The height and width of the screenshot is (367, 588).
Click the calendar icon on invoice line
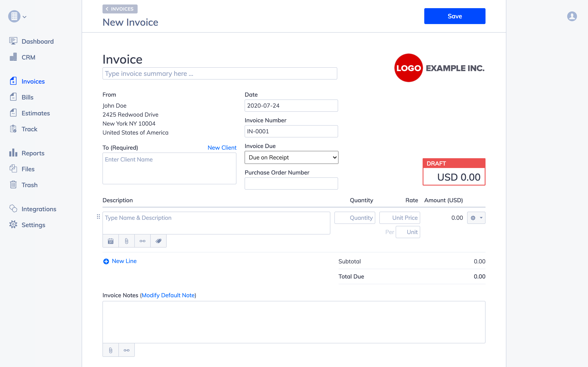pyautogui.click(x=110, y=241)
